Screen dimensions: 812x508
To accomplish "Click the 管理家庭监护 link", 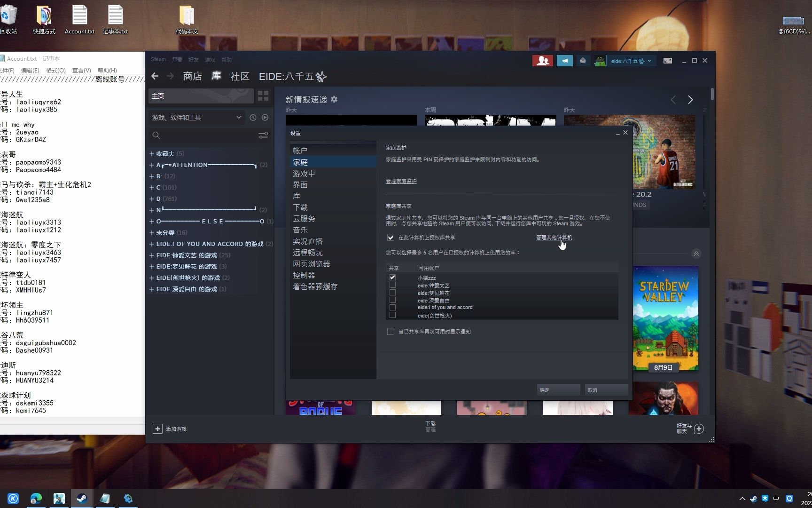I will 401,181.
